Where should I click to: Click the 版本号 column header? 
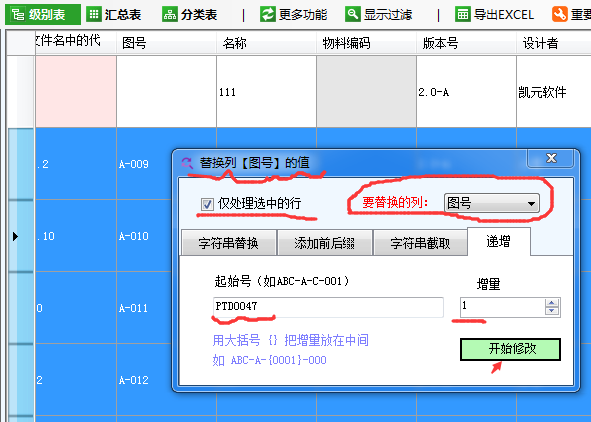coord(466,43)
